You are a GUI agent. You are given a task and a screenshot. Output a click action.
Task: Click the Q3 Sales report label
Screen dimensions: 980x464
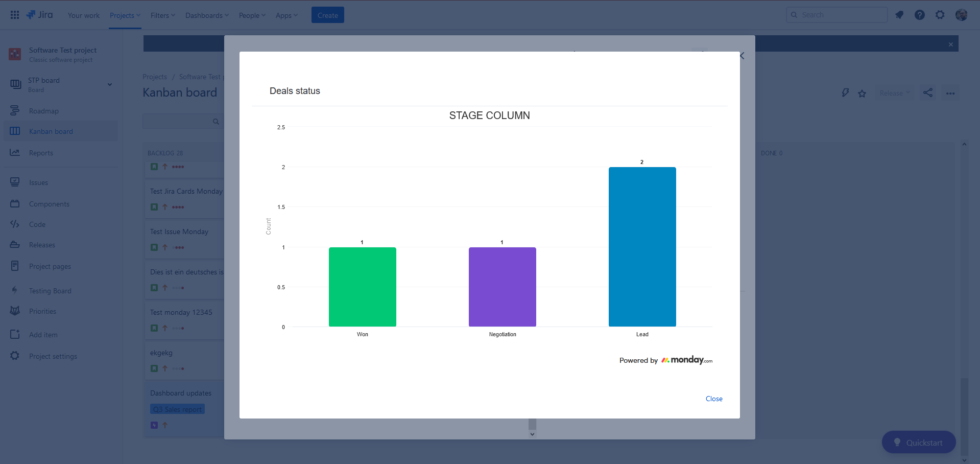(x=177, y=409)
